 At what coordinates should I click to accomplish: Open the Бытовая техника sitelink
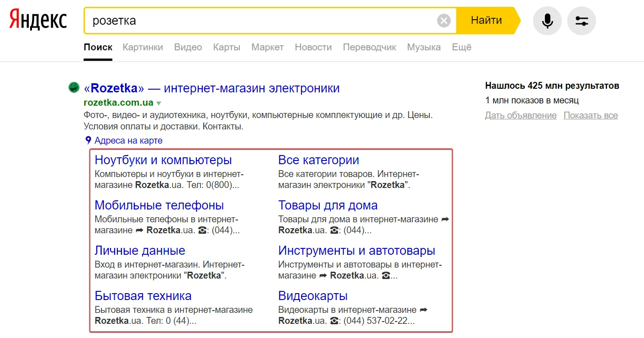coord(143,296)
